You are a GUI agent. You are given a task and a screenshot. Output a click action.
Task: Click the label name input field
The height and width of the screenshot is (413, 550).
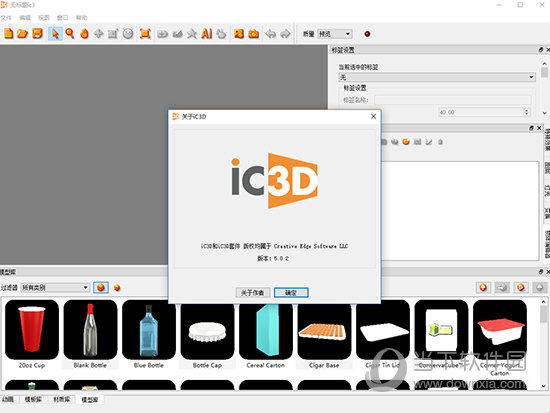click(x=452, y=100)
